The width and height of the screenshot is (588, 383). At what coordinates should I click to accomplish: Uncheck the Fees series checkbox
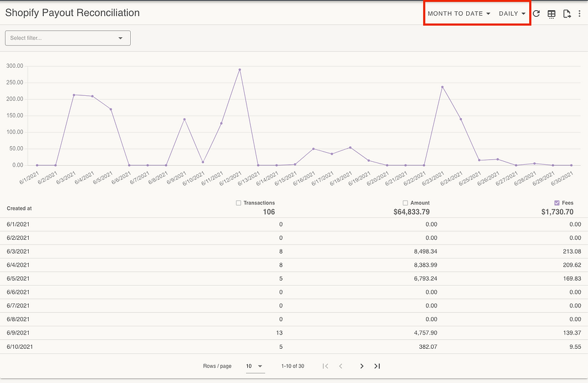557,203
